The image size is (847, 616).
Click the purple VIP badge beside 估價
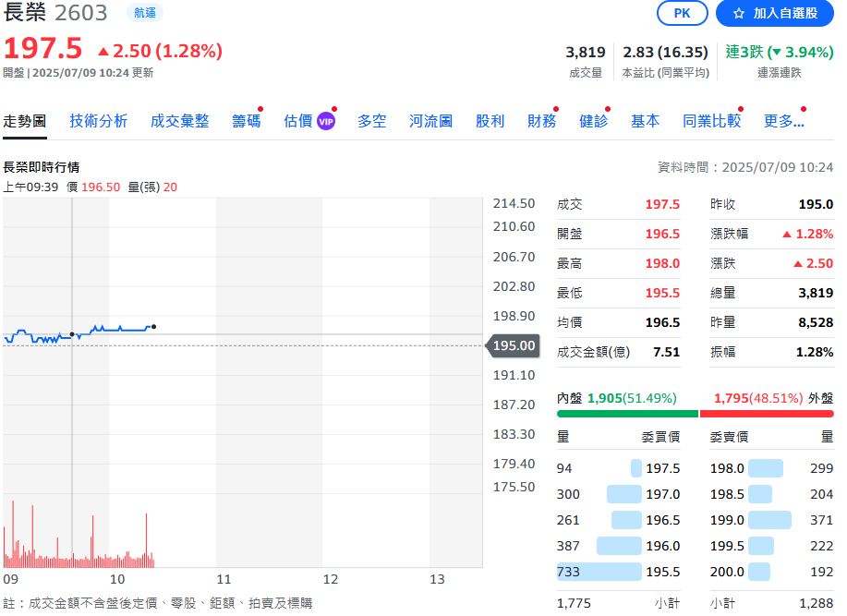[x=326, y=122]
